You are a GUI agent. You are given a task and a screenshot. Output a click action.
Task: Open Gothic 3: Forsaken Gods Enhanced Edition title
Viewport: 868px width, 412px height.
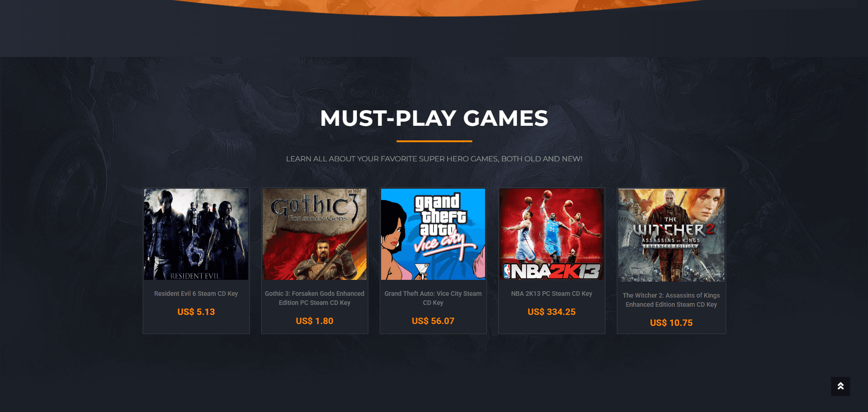point(315,298)
